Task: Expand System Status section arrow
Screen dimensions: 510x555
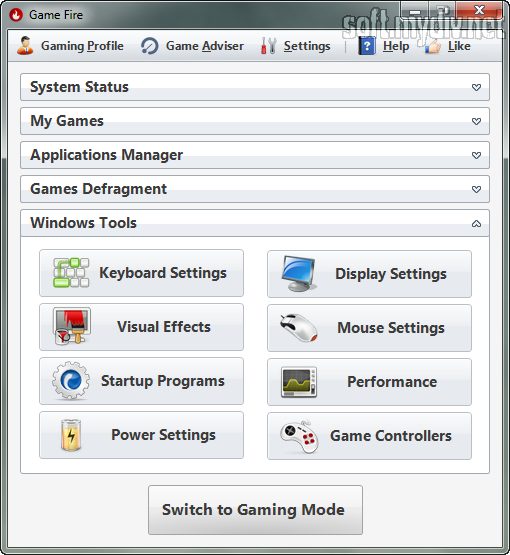Action: [476, 87]
